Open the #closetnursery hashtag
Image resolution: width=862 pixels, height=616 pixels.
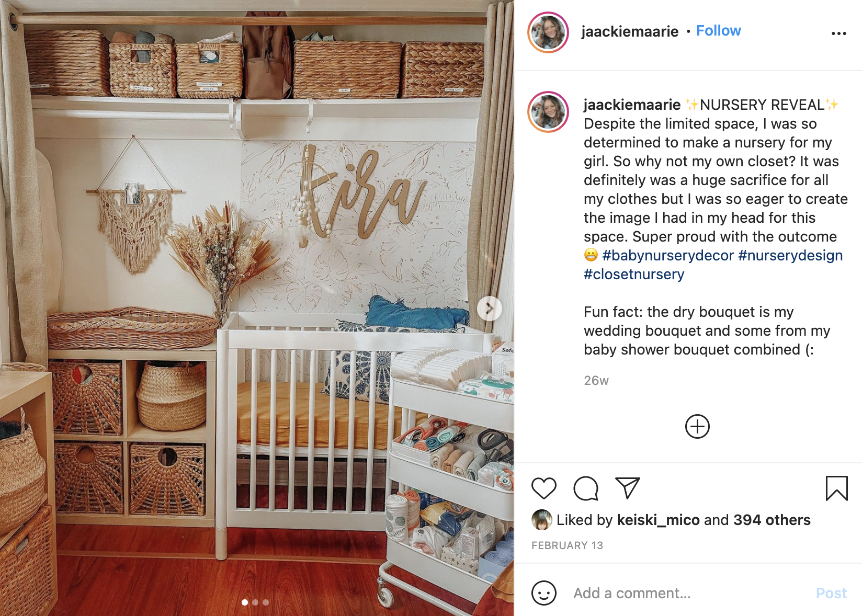(x=634, y=274)
